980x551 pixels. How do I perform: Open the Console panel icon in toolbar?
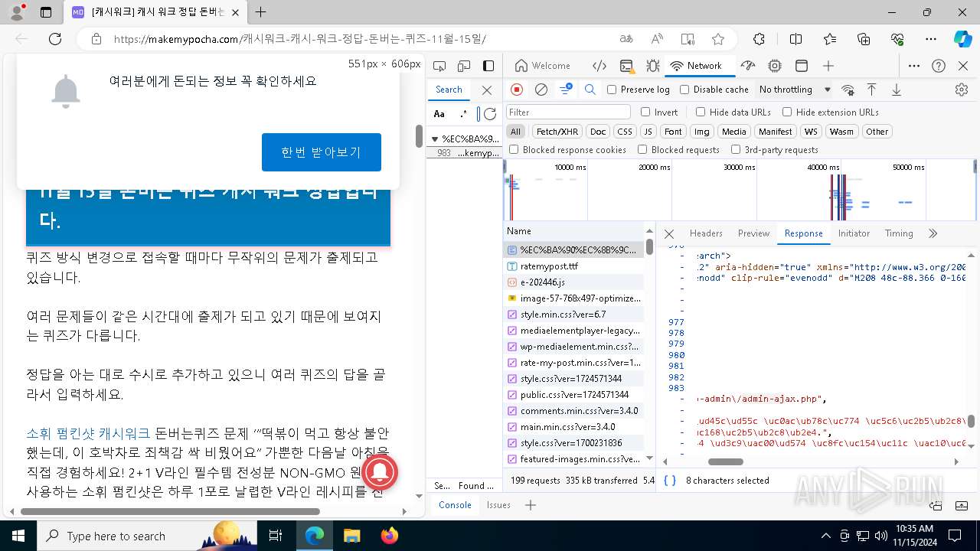pos(626,66)
